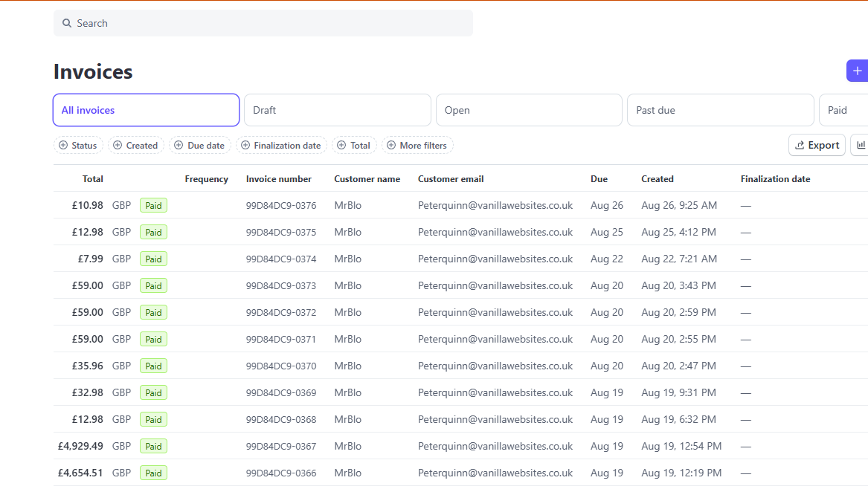Image resolution: width=868 pixels, height=492 pixels.
Task: Open the Finalization date filter
Action: 281,145
